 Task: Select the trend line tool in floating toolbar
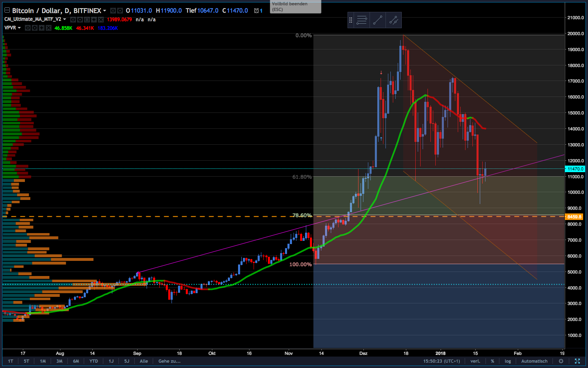click(378, 20)
